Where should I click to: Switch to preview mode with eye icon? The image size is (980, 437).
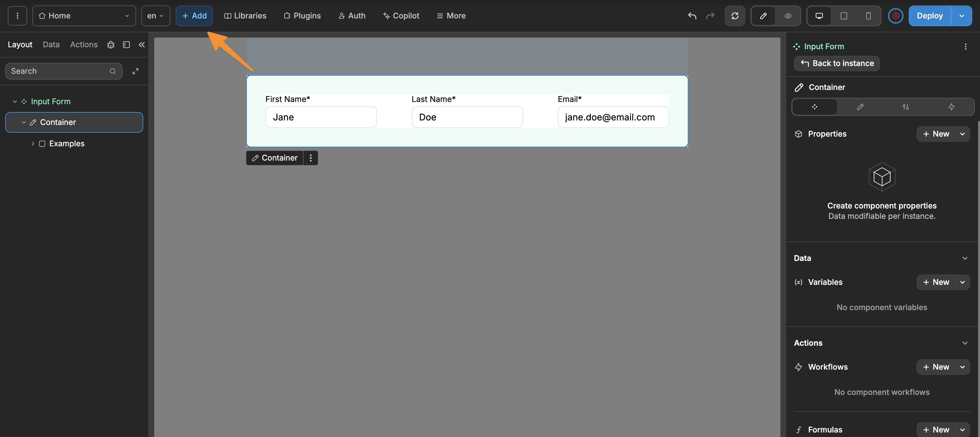[788, 16]
